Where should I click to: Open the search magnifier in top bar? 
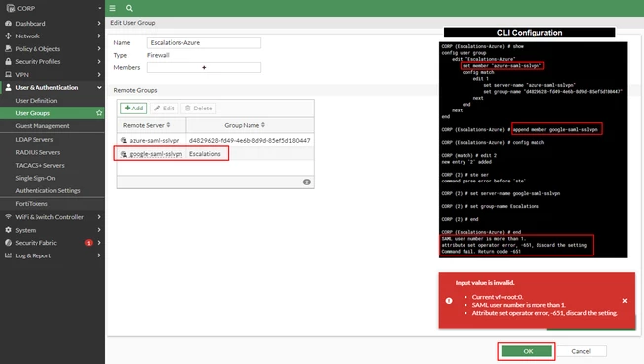coord(129,8)
